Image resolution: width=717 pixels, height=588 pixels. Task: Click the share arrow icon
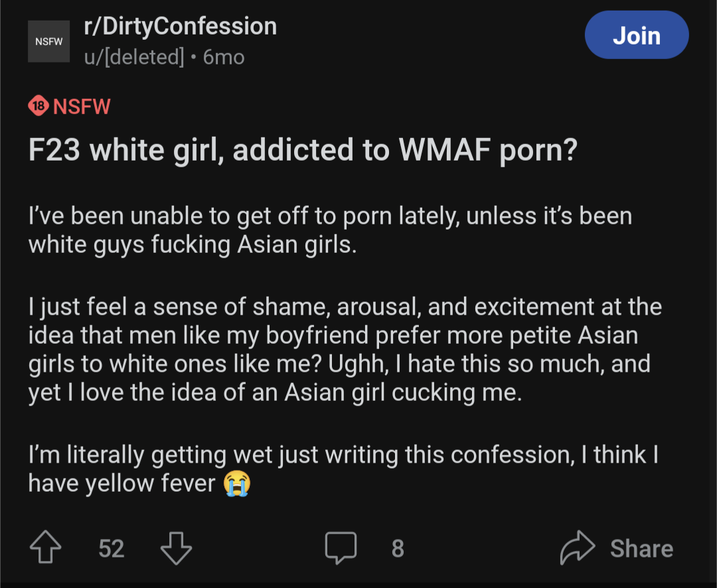pos(575,548)
